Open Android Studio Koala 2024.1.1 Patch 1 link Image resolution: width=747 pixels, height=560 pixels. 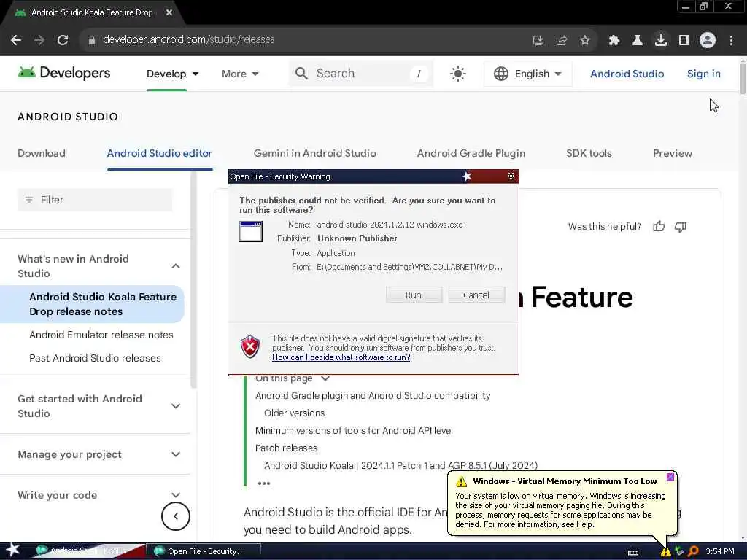pos(400,466)
